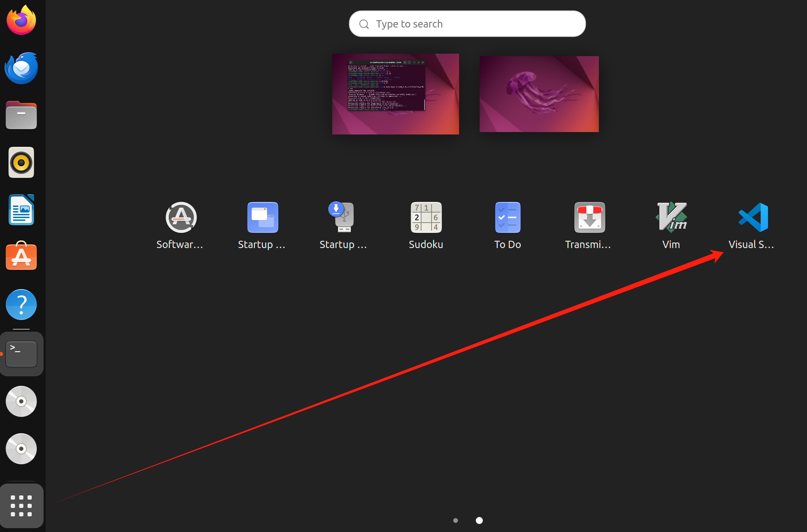The height and width of the screenshot is (532, 807).
Task: Open LibreOffice Writer from dock
Action: [x=21, y=210]
